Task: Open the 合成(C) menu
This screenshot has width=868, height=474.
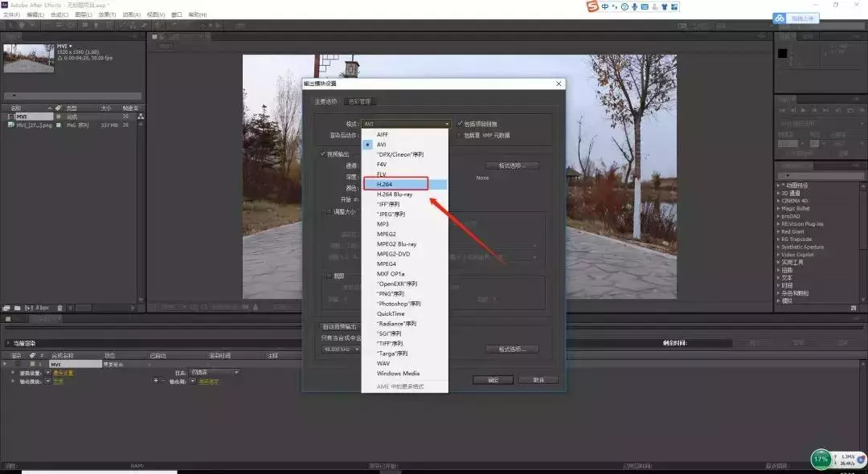Action: pos(59,14)
